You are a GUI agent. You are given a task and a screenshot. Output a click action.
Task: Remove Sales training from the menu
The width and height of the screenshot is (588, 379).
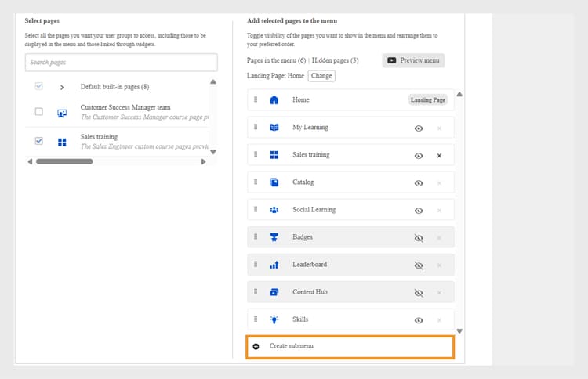439,155
